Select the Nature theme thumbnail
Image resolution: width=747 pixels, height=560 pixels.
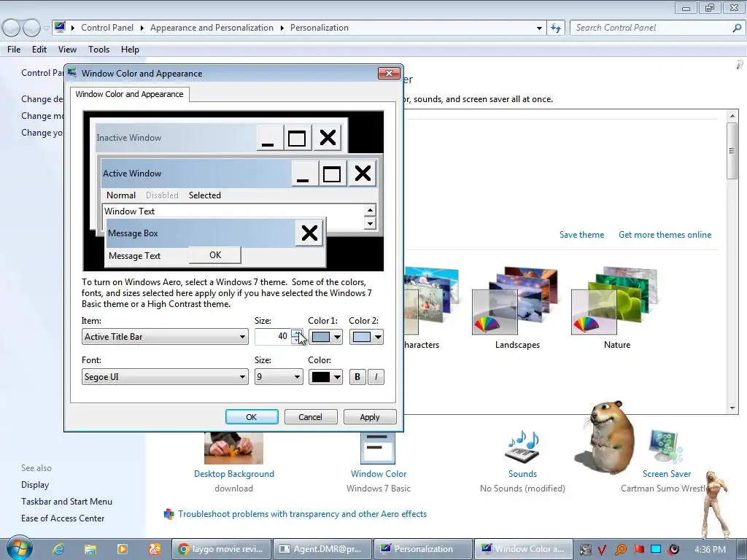click(x=614, y=301)
